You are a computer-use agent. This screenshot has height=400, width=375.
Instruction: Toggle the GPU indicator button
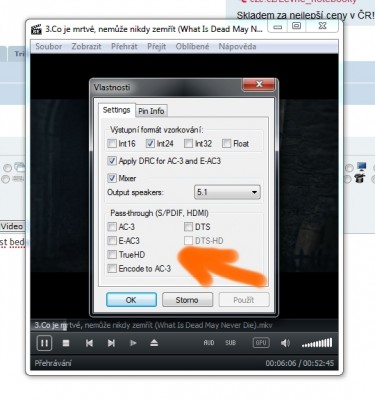[261, 343]
